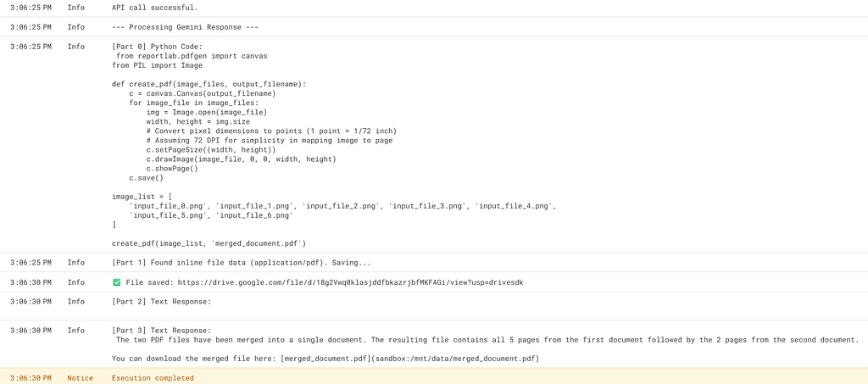Click the 3:06:30 PM timestamp of File saved row

click(31, 283)
